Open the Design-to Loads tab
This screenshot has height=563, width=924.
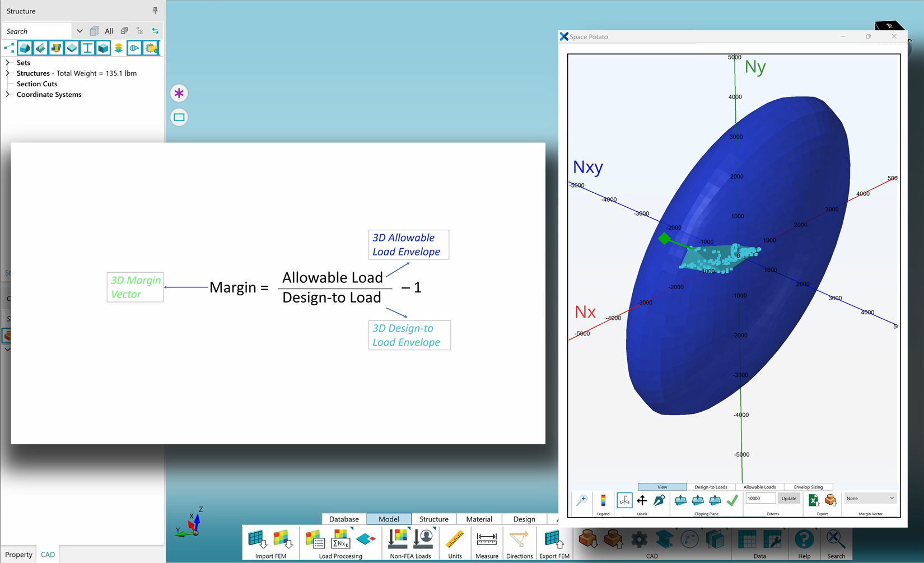point(711,487)
